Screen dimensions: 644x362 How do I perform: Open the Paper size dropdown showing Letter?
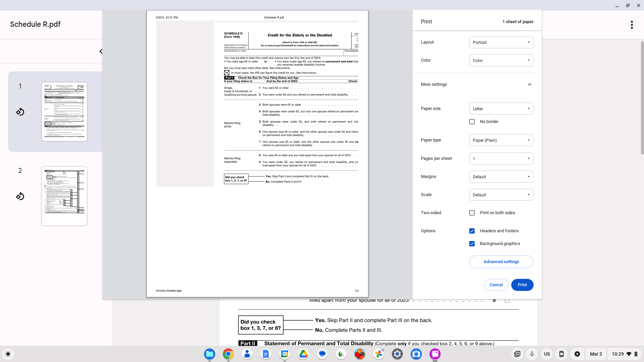(x=501, y=109)
